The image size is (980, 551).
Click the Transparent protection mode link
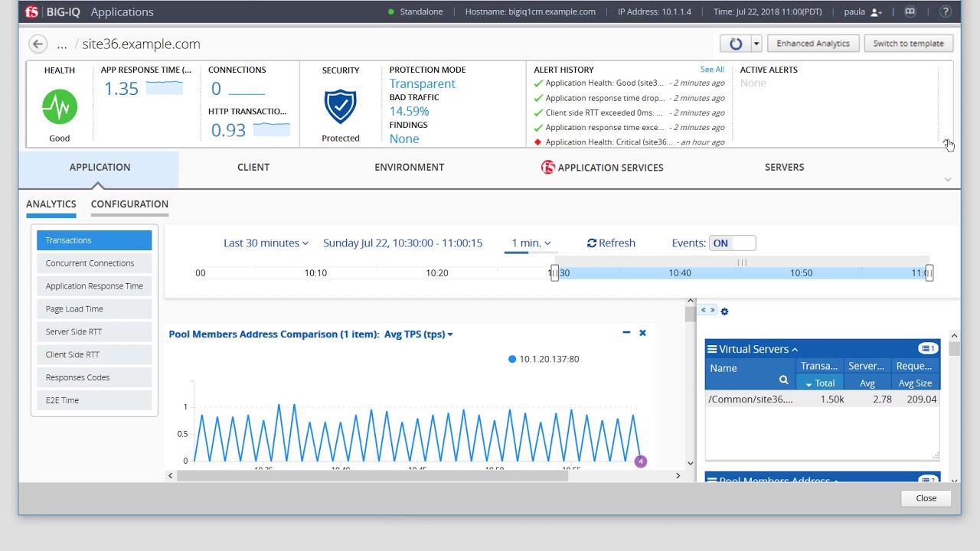click(x=422, y=84)
